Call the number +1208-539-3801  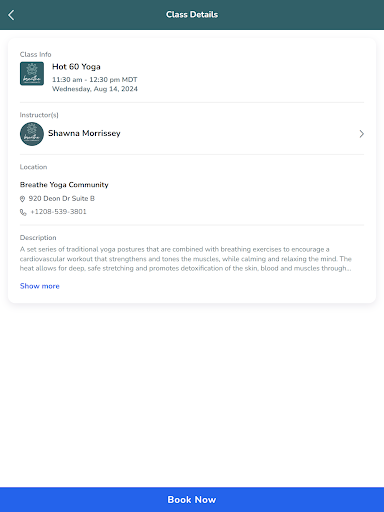pyautogui.click(x=58, y=212)
